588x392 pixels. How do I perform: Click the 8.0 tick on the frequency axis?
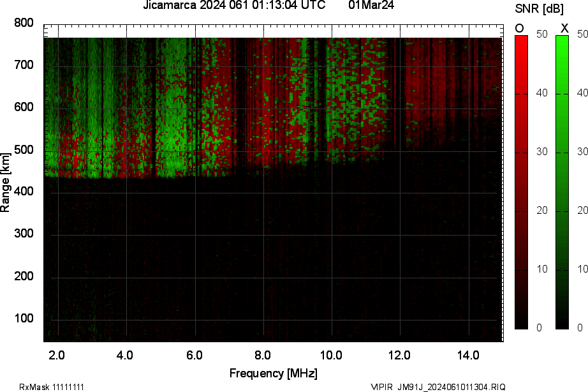click(263, 355)
